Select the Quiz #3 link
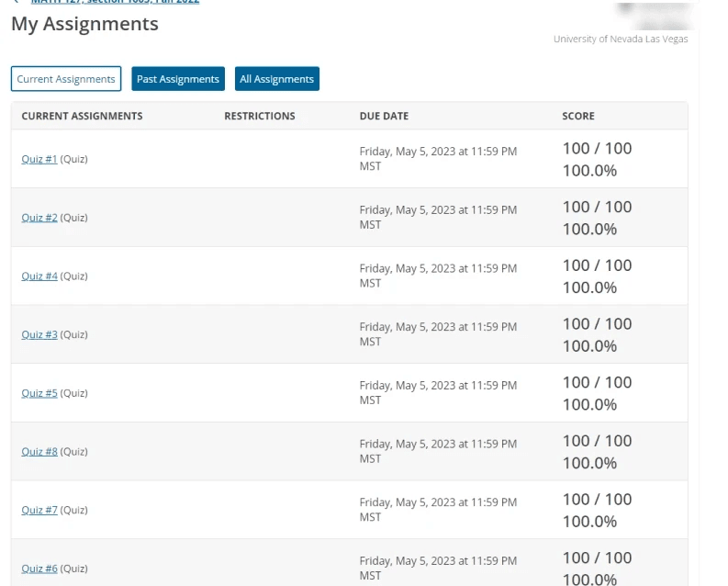The width and height of the screenshot is (728, 586). (x=39, y=334)
